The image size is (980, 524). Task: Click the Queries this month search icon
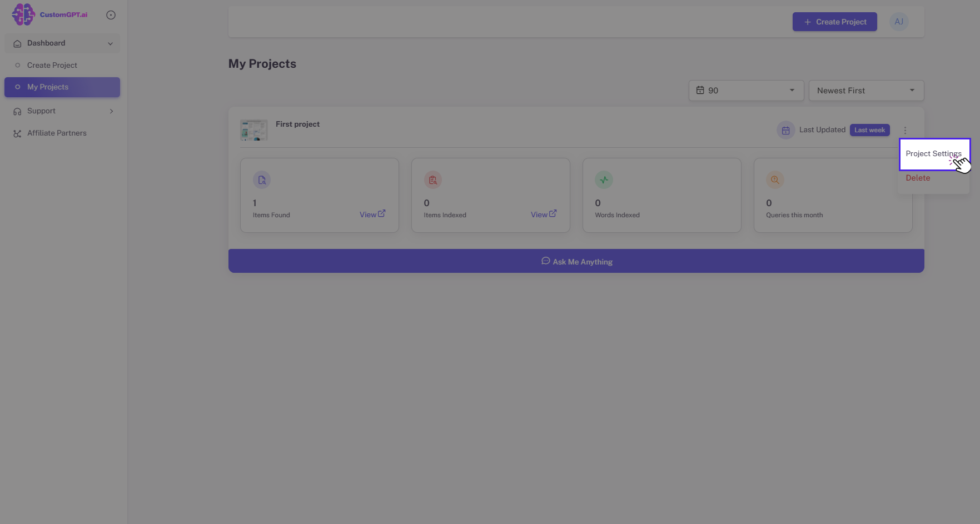point(775,180)
